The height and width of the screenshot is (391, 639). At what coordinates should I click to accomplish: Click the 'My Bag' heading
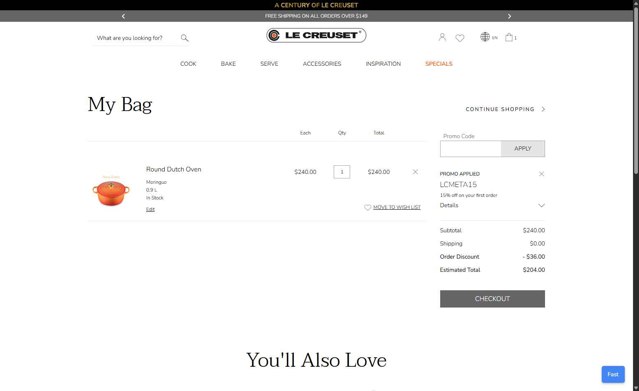pos(120,105)
